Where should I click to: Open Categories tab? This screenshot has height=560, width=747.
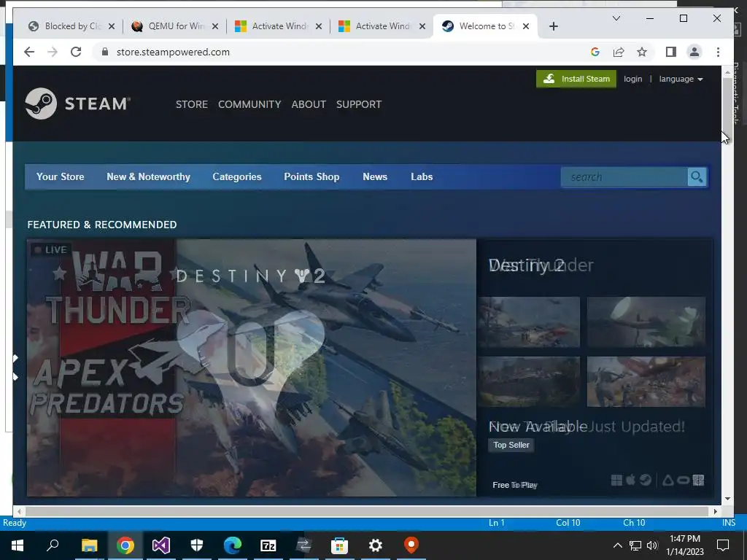(x=237, y=176)
